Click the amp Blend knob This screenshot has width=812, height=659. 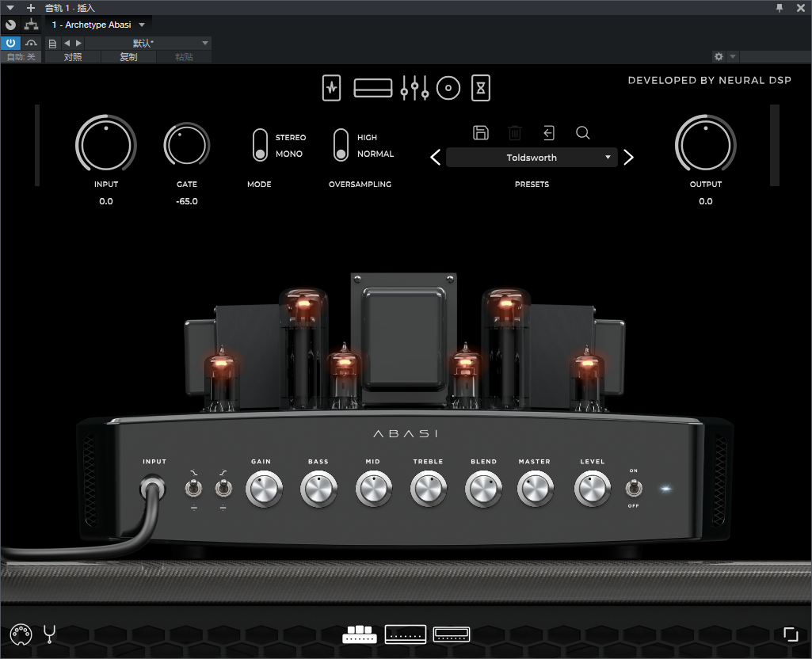(483, 488)
